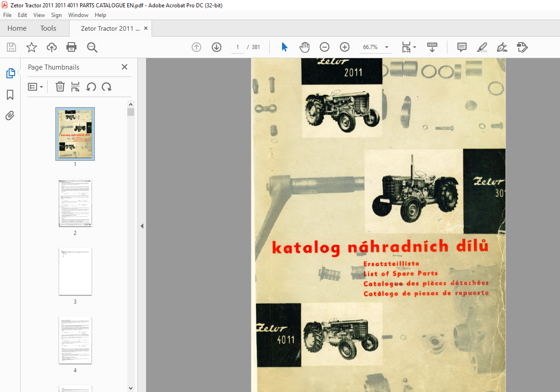
Task: Open Find text magnifier tool
Action: pos(92,47)
